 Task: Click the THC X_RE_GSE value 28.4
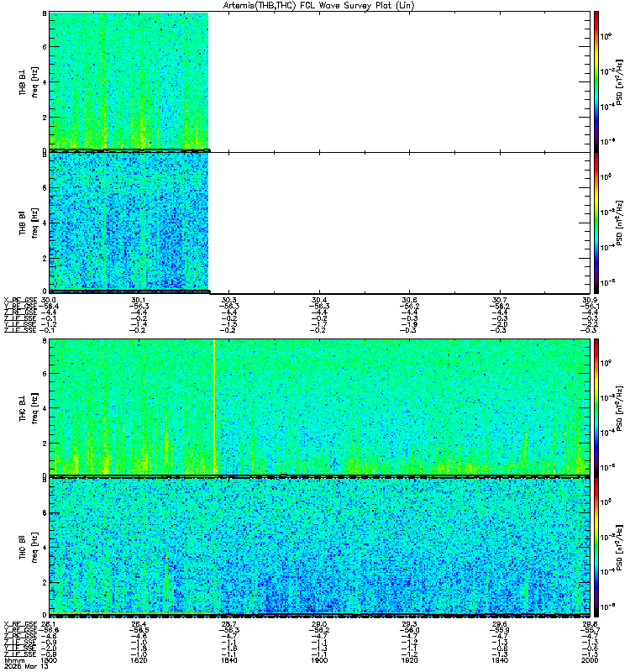pyautogui.click(x=139, y=624)
